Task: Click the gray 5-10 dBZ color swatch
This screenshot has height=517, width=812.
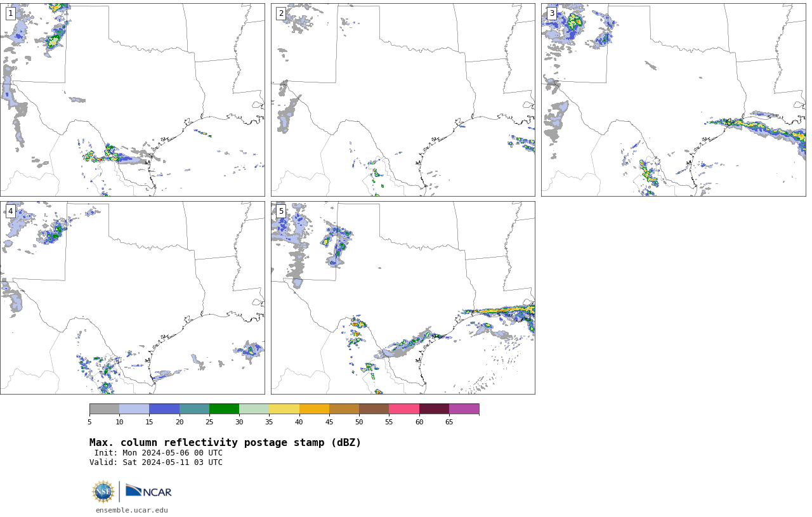Action: [104, 409]
